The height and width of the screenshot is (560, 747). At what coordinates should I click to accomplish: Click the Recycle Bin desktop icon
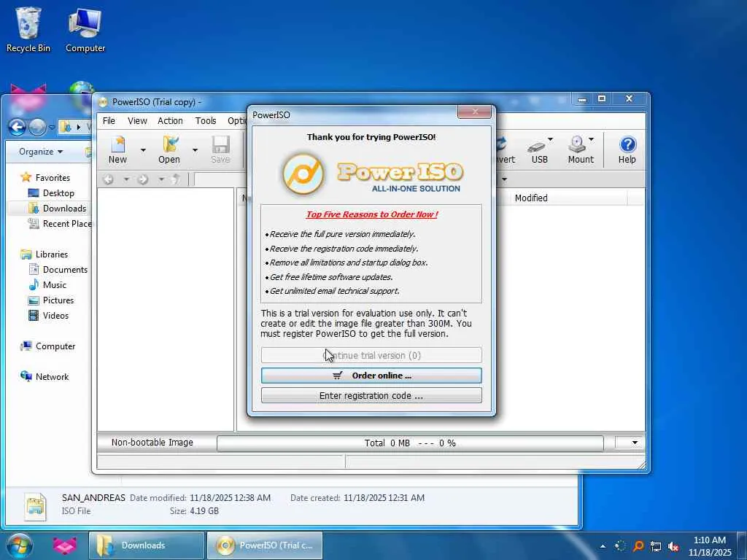[x=28, y=28]
